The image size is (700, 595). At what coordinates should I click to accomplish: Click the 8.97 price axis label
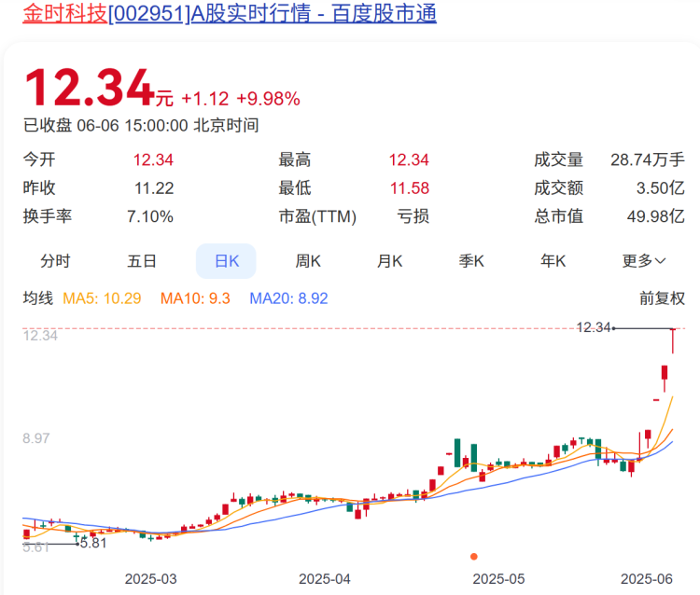click(36, 438)
